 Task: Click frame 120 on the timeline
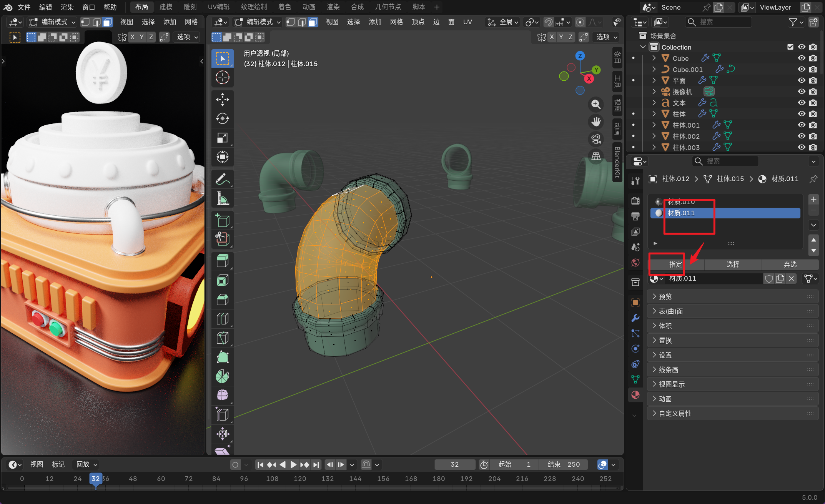(300, 479)
